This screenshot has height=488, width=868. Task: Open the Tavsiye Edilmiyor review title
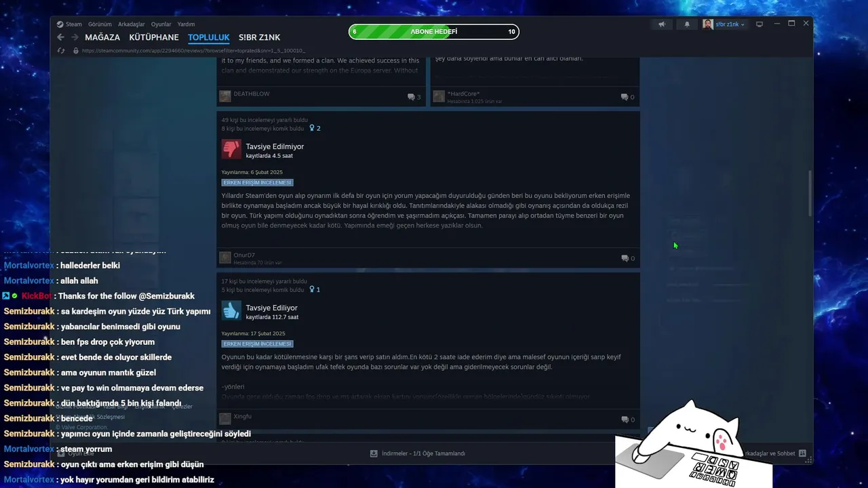tap(275, 146)
